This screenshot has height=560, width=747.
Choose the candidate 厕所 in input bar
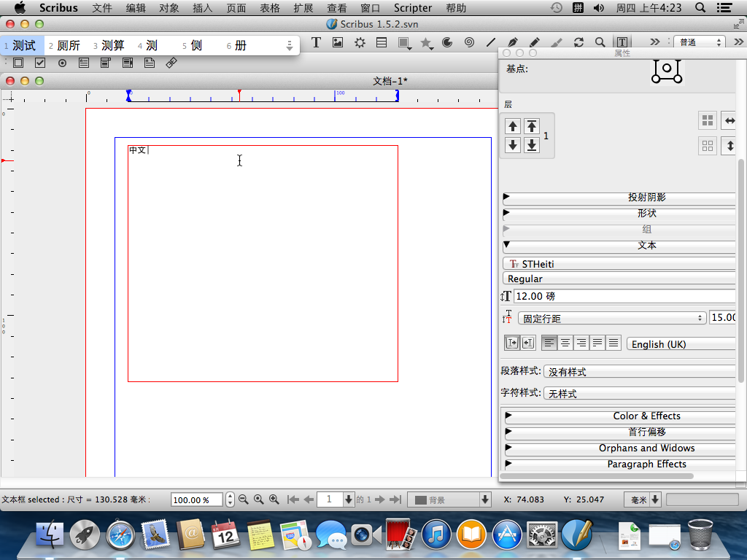(68, 45)
